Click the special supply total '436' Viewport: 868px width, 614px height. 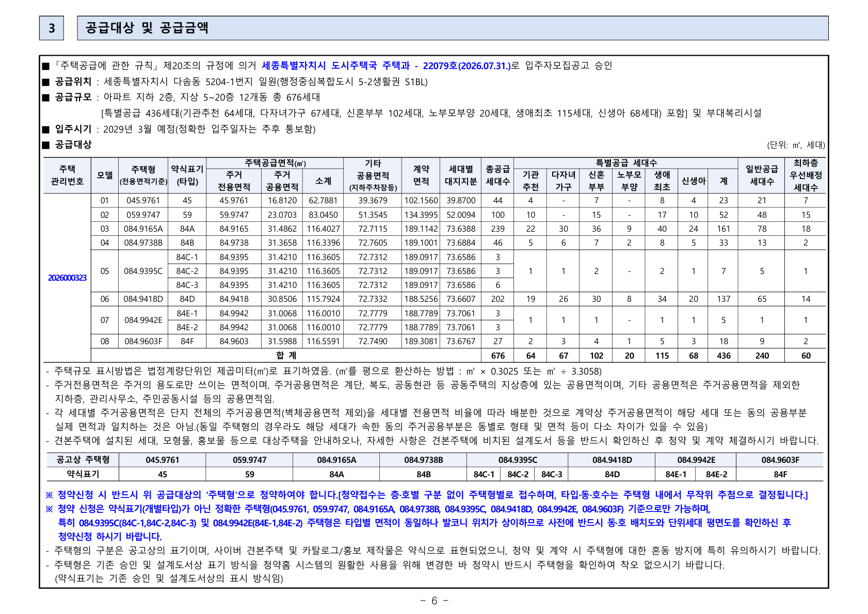pos(724,356)
